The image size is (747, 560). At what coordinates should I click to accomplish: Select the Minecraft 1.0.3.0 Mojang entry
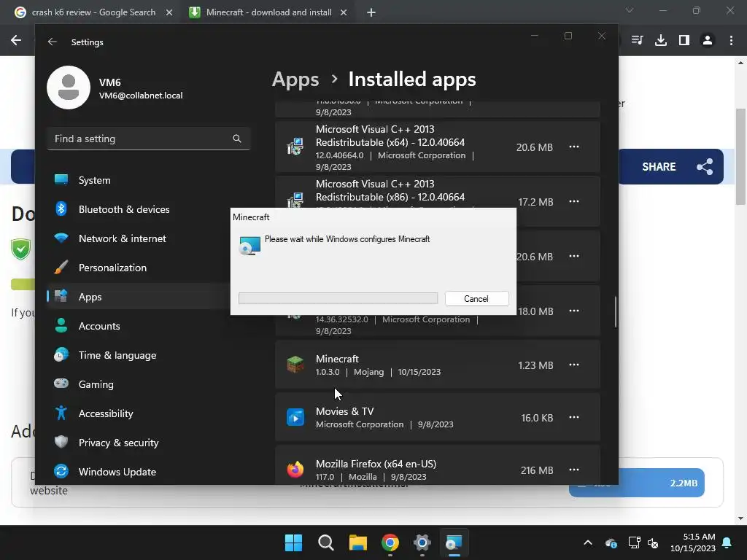438,365
